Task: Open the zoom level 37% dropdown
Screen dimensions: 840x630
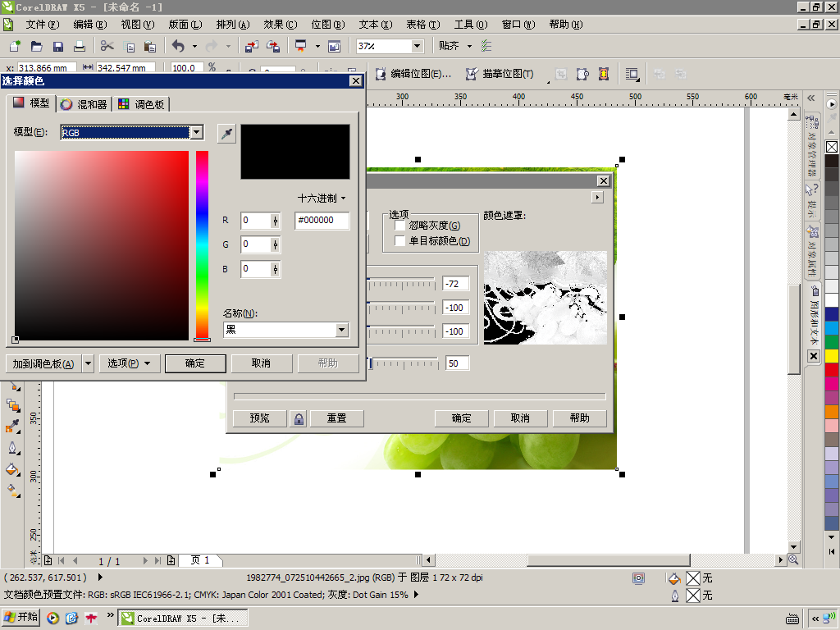Action: [417, 46]
